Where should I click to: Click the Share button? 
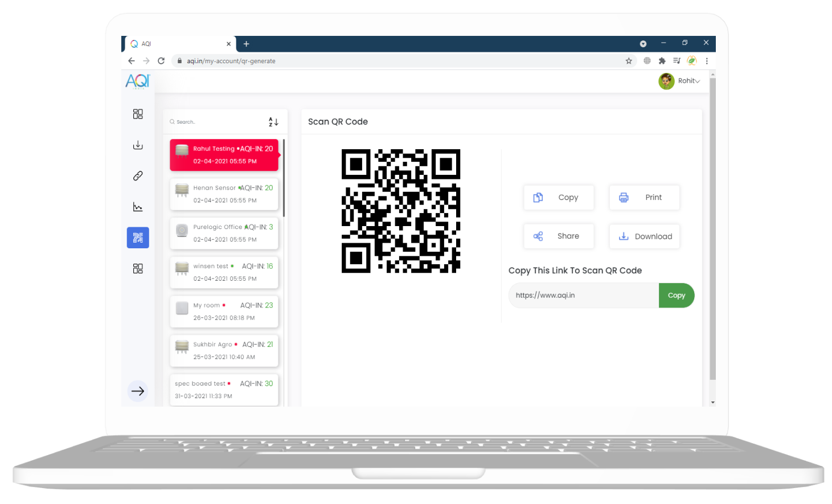click(559, 236)
